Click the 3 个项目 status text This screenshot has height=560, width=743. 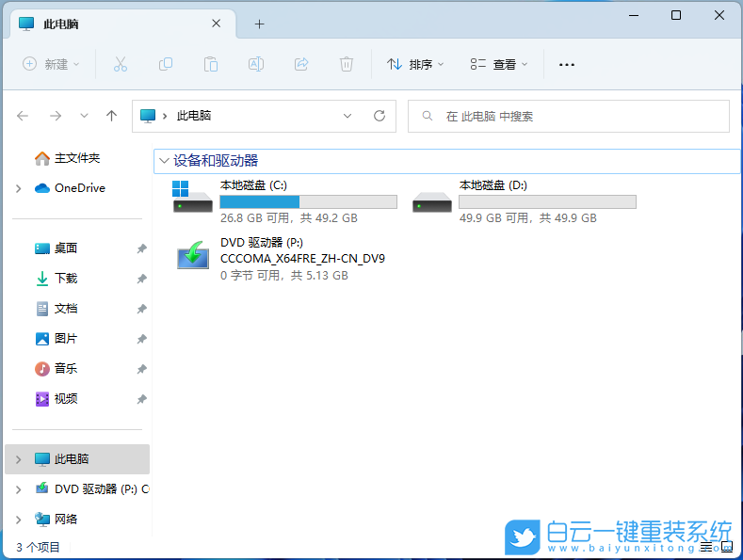coord(38,547)
